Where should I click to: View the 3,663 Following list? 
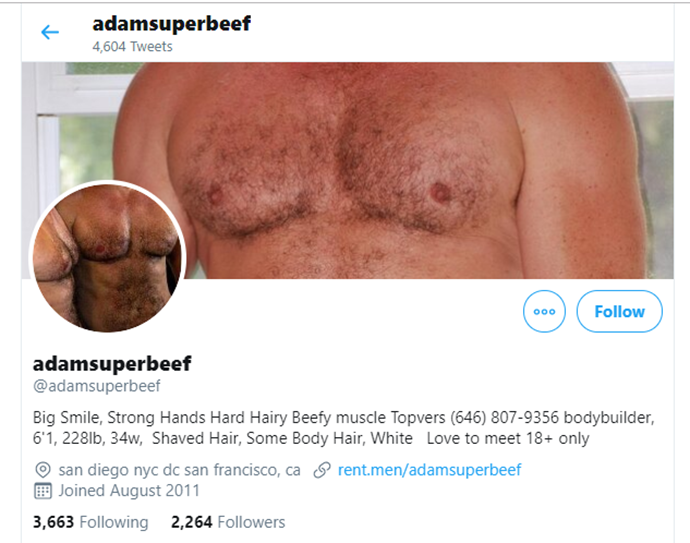(x=90, y=522)
